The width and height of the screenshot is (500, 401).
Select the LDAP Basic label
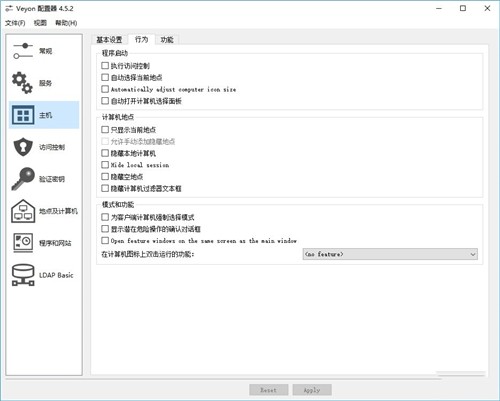pos(56,275)
